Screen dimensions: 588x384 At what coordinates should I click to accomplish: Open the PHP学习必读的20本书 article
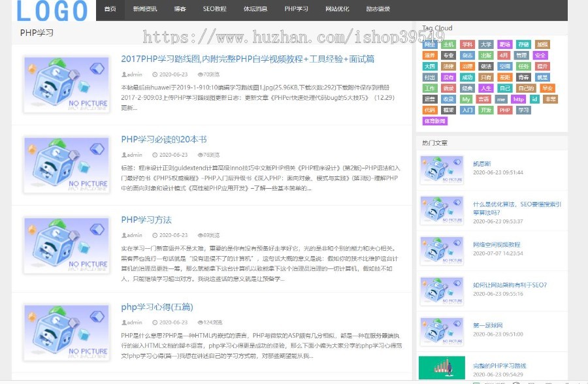click(x=164, y=140)
